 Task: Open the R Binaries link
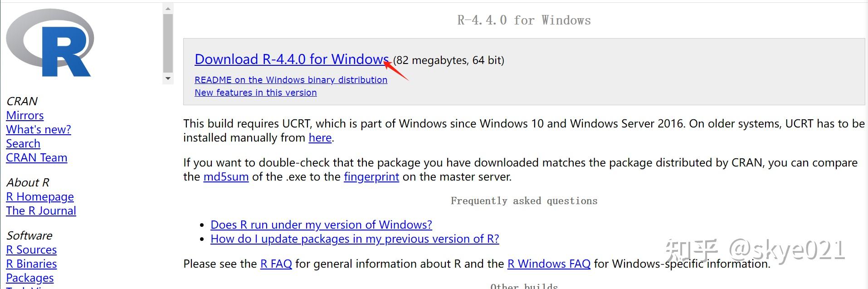31,264
